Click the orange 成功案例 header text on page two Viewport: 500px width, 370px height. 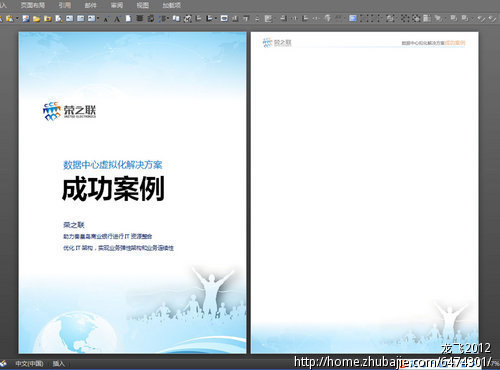[x=455, y=43]
